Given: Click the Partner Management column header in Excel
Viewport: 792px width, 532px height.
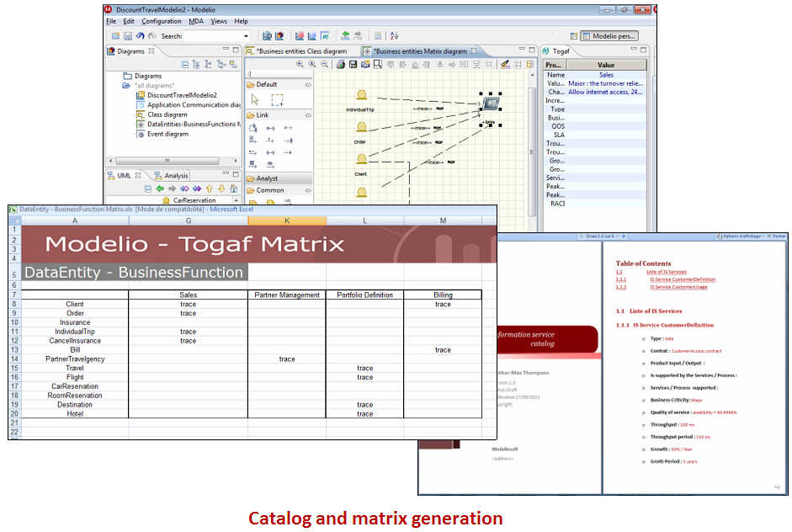Looking at the screenshot, I should [x=287, y=295].
